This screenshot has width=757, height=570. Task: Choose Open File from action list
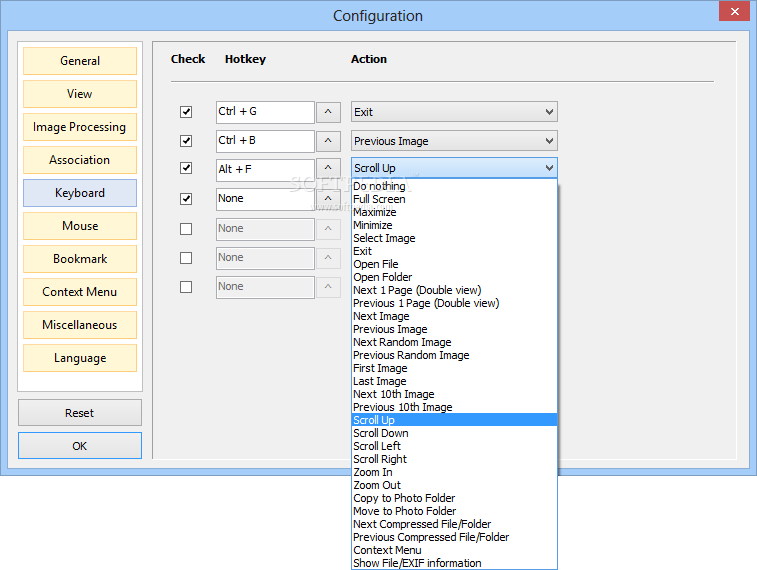(454, 264)
